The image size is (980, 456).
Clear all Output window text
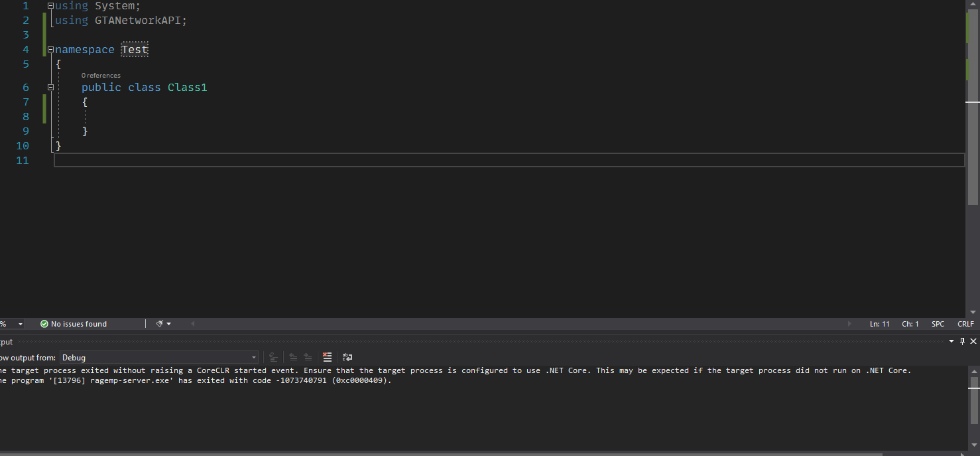pyautogui.click(x=328, y=357)
